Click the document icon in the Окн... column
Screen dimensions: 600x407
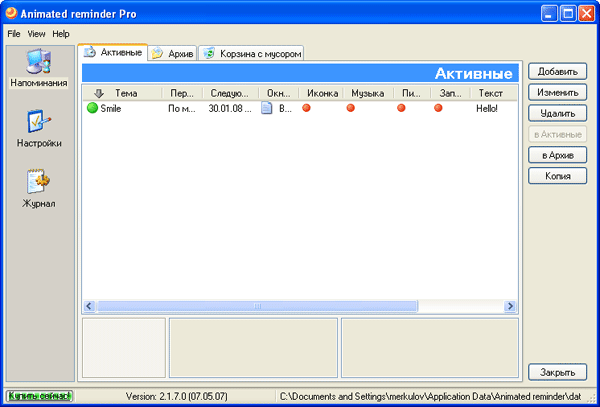click(267, 108)
